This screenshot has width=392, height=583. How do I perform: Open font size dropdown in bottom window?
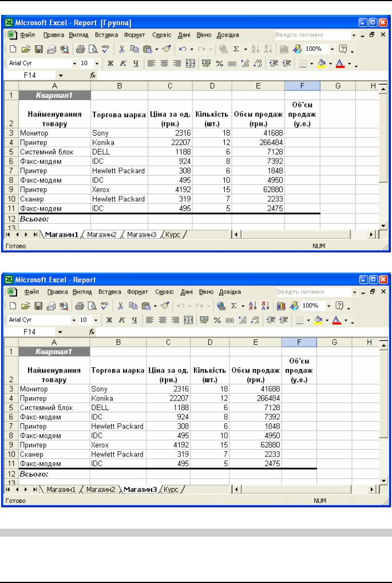point(96,320)
